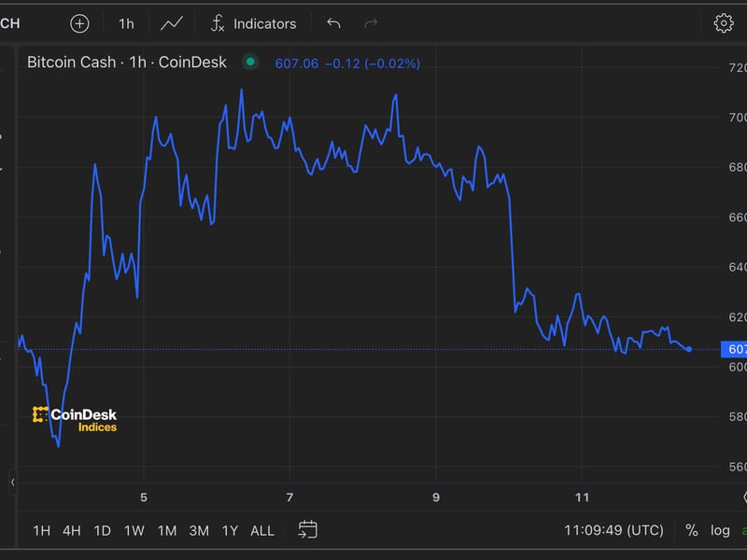Click the CoinDesk Indices logo
Viewport: 747px width, 560px height.
tap(75, 419)
